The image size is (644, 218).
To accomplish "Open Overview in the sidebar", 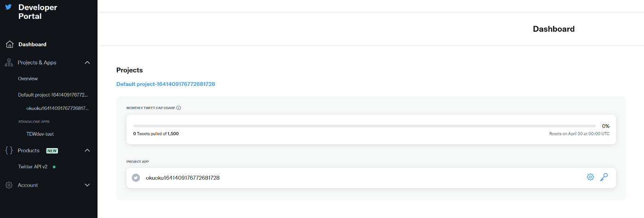I will (x=28, y=79).
